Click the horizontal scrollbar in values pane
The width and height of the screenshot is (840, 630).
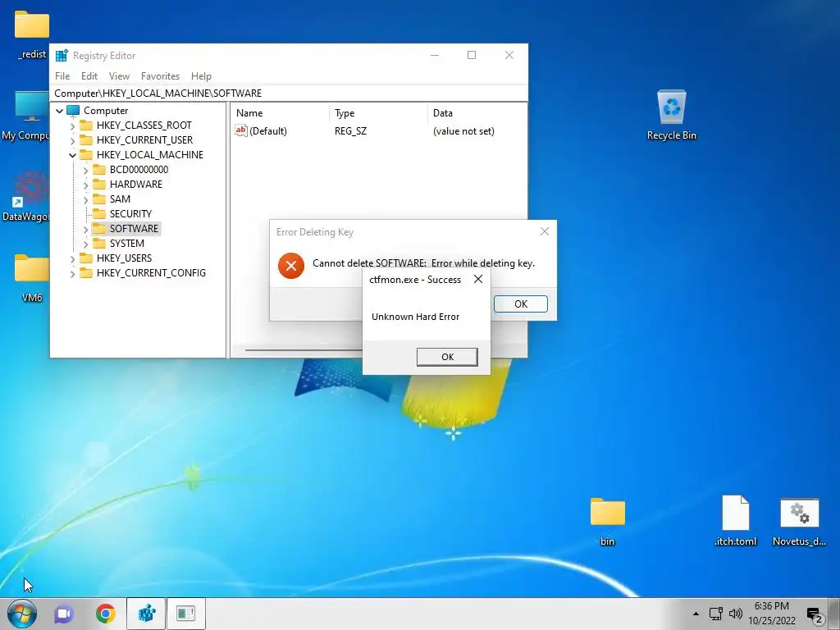click(304, 350)
